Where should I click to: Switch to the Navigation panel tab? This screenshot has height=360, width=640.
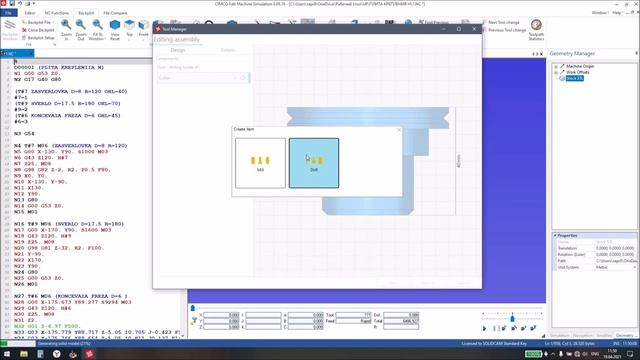[582, 336]
